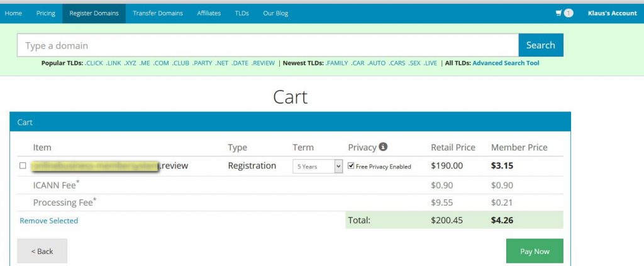
Task: Open the Advanced Search Tool link
Action: 506,64
